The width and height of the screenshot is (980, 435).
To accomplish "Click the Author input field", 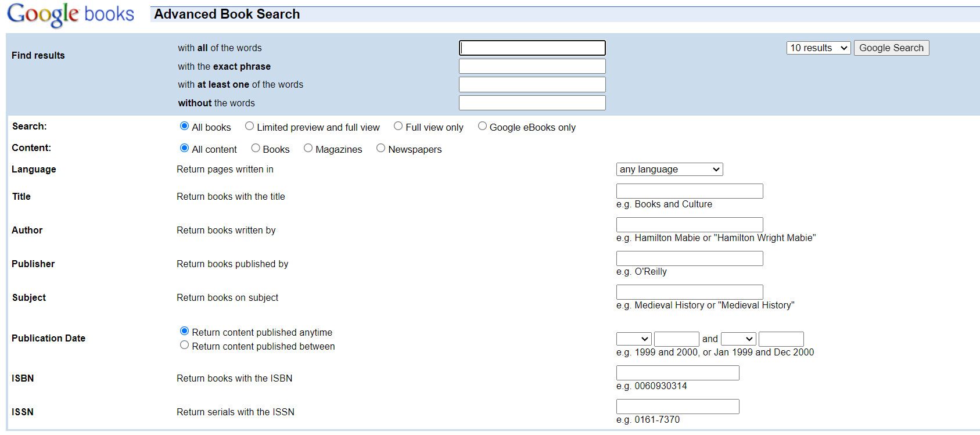I will [690, 225].
